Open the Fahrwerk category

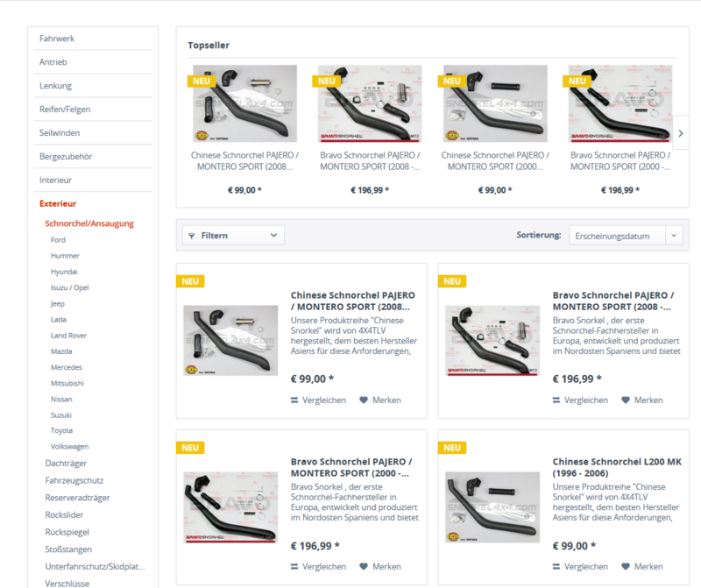tap(57, 39)
